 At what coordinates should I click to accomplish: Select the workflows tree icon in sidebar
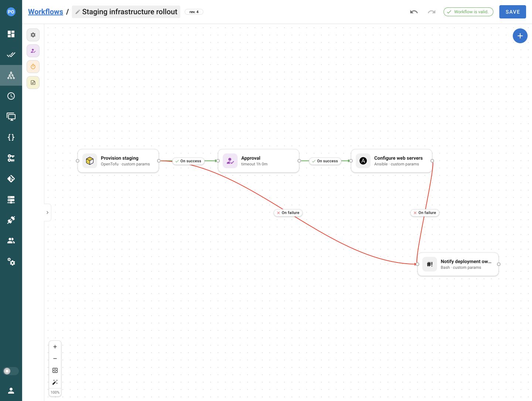click(11, 75)
